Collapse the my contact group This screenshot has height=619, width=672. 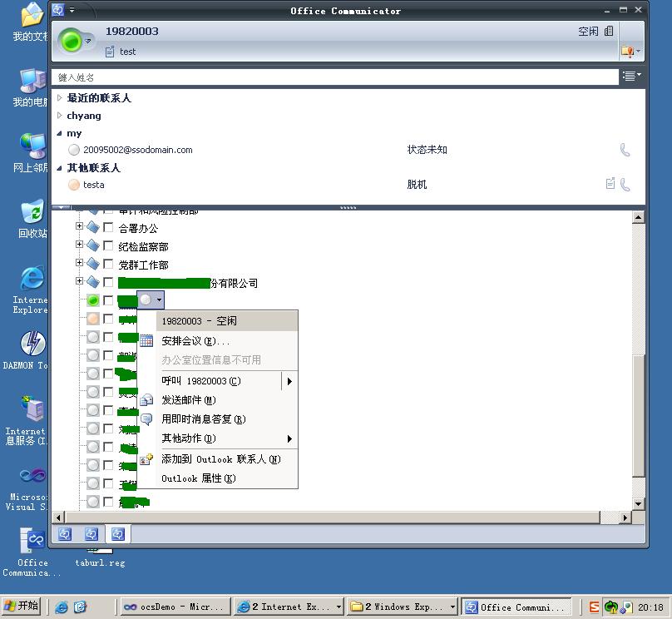click(60, 133)
